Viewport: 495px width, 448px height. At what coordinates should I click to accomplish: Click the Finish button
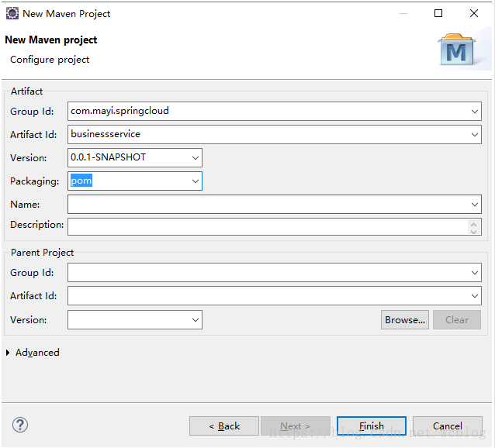coord(371,426)
